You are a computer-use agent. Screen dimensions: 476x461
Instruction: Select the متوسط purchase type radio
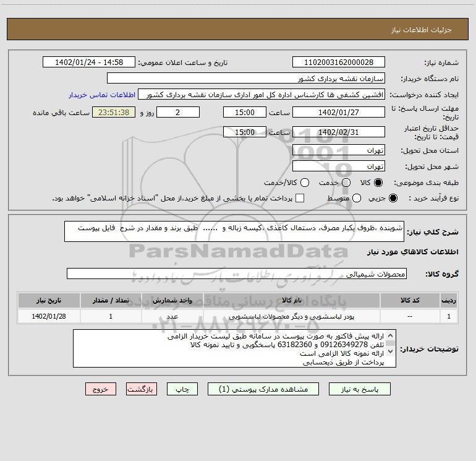357,198
